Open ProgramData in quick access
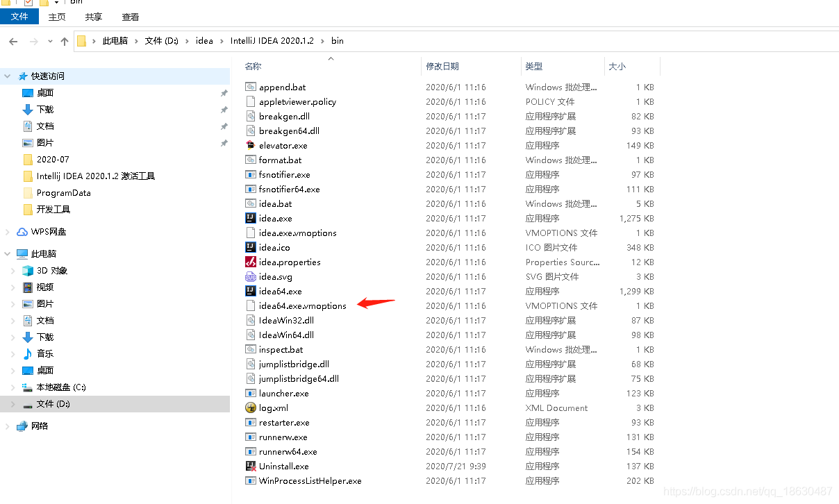Image resolution: width=839 pixels, height=504 pixels. pyautogui.click(x=63, y=192)
